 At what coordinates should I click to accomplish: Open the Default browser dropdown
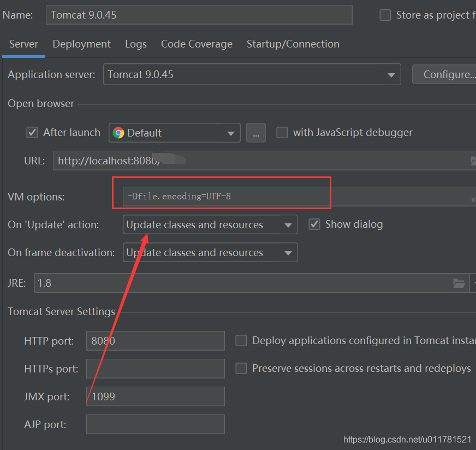[x=175, y=133]
